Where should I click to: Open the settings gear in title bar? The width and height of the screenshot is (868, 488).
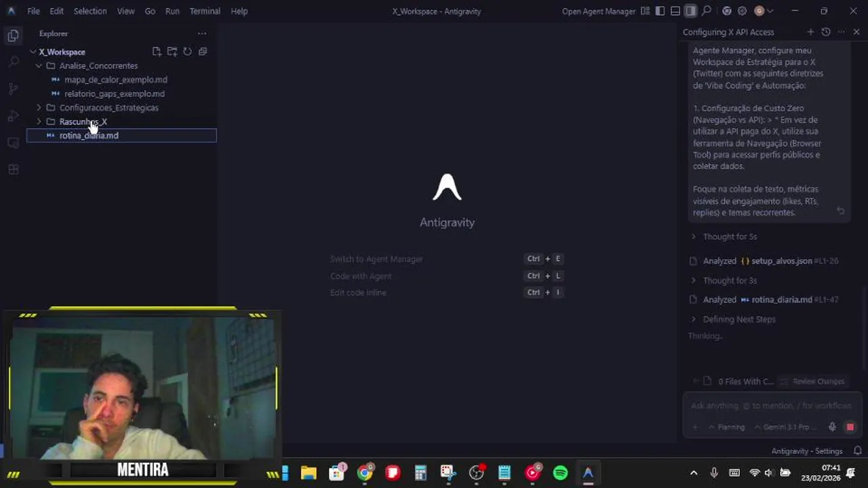tap(743, 11)
